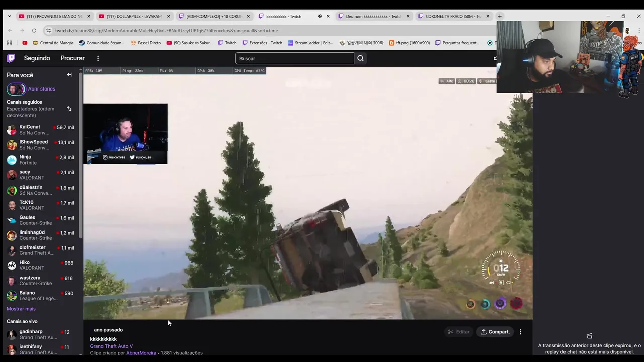Click the search magnifier button

360,58
